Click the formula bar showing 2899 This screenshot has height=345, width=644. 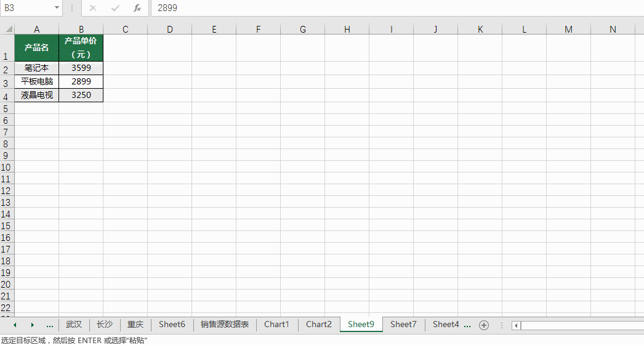tap(397, 8)
